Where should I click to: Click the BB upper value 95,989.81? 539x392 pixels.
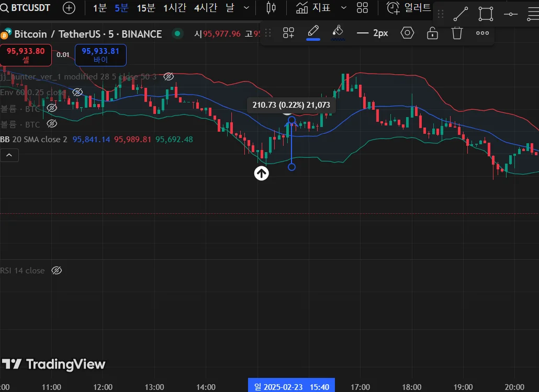pyautogui.click(x=132, y=140)
